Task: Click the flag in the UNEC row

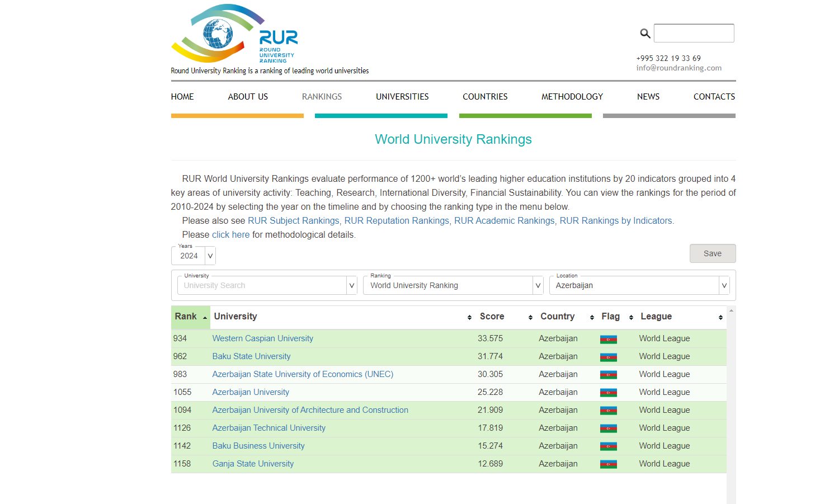Action: (608, 375)
